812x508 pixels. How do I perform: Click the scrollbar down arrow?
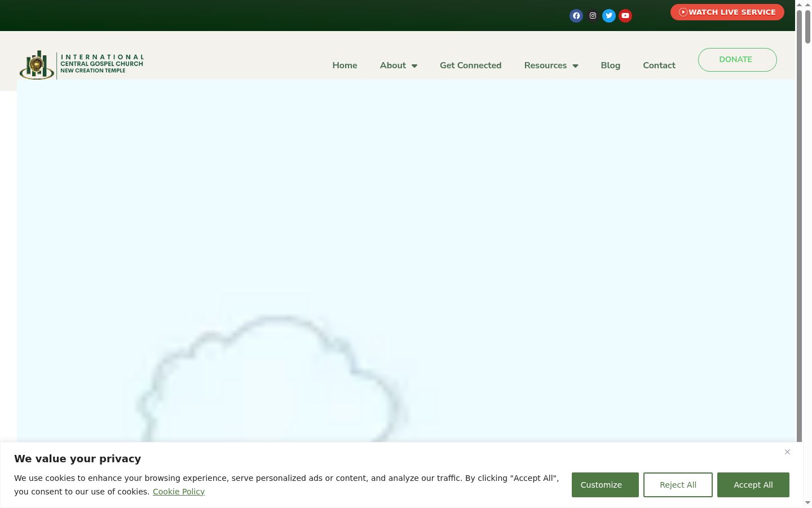click(x=807, y=503)
